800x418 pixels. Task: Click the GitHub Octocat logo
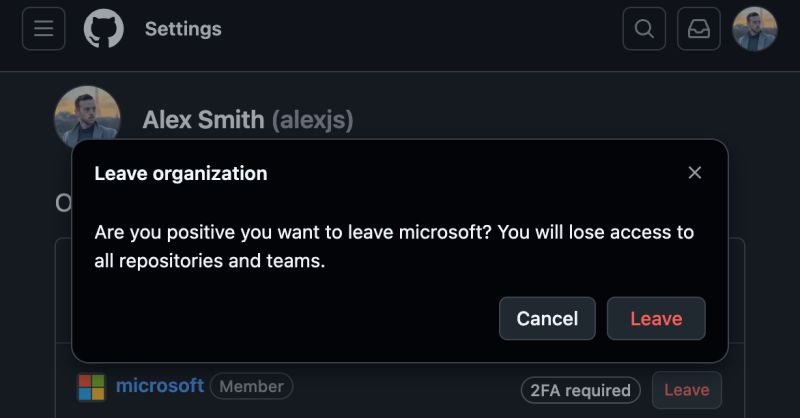point(103,29)
